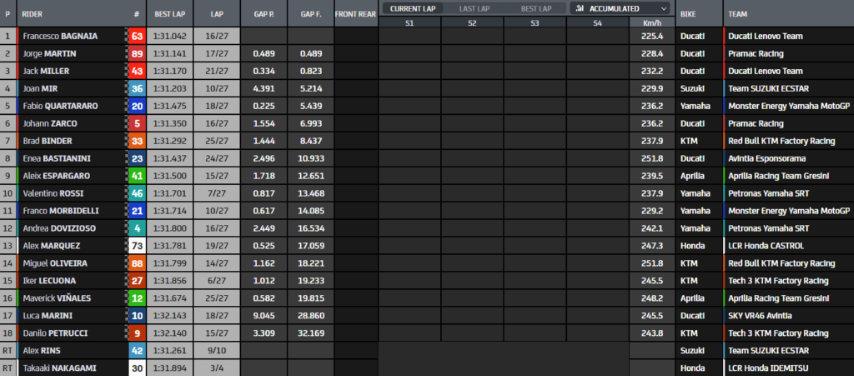Click Quartararo's blue number 20 badge
This screenshot has width=854, height=376.
(x=137, y=106)
